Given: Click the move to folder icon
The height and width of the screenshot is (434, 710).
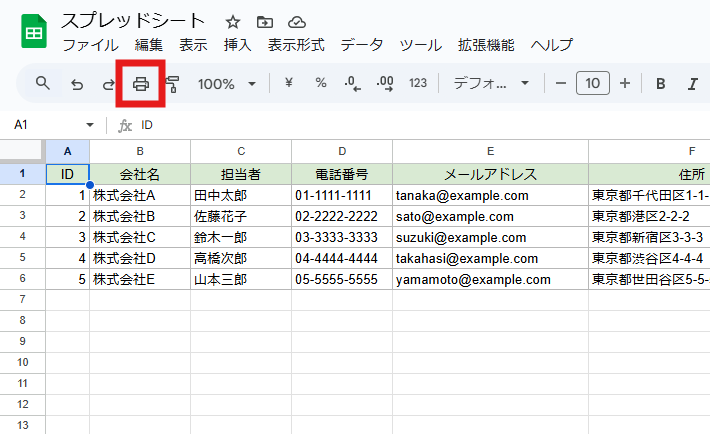Looking at the screenshot, I should pos(264,21).
